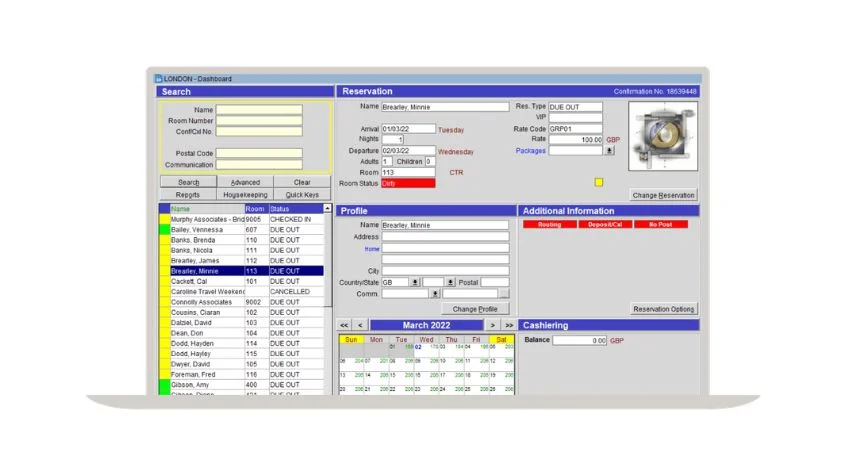
Task: Click the Res. Type field DUE OUT
Action: click(x=575, y=107)
